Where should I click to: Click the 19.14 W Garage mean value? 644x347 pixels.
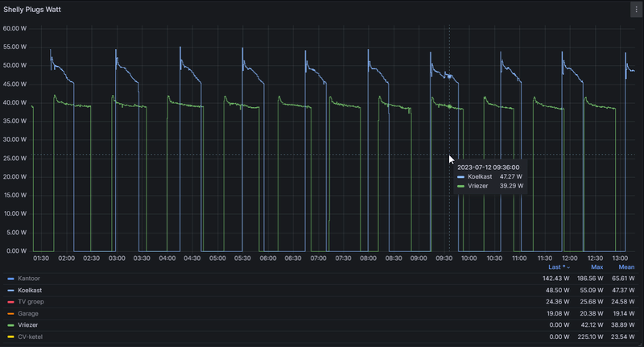(x=623, y=314)
